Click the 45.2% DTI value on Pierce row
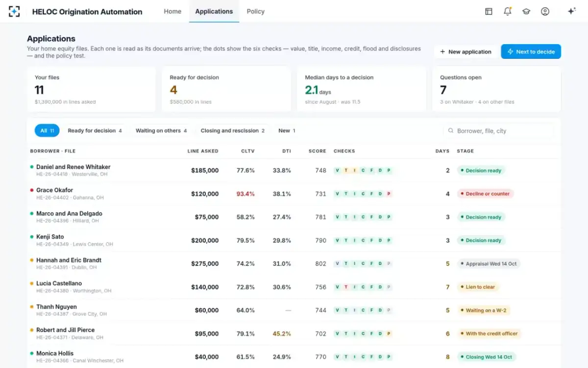Screen dimensions: 588x368 click(x=282, y=334)
